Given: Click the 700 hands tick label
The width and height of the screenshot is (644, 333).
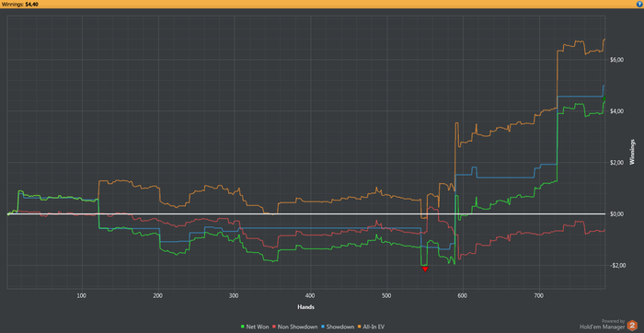Looking at the screenshot, I should coord(539,295).
